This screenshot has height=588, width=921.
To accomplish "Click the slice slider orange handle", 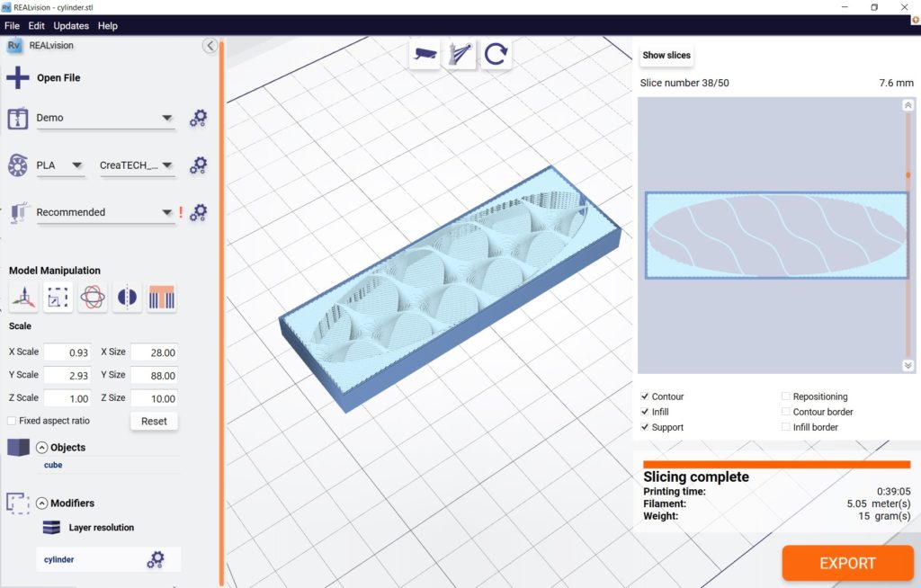I will tap(908, 174).
